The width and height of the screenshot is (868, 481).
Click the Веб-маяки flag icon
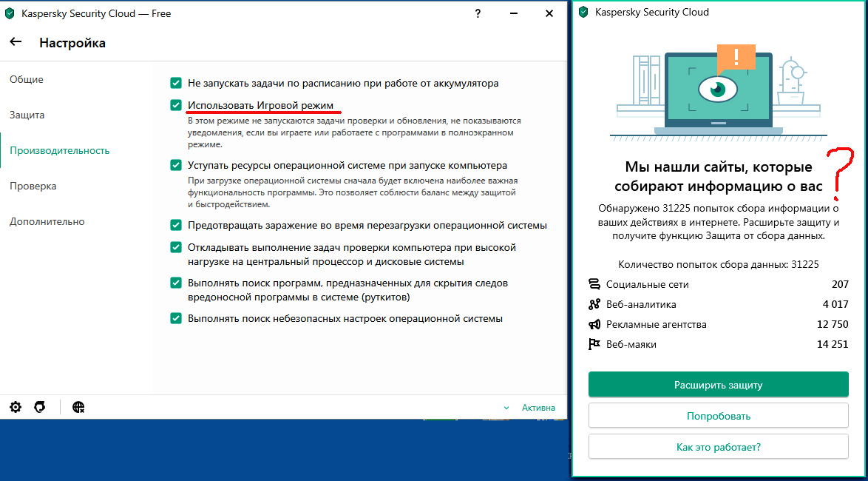pyautogui.click(x=594, y=344)
